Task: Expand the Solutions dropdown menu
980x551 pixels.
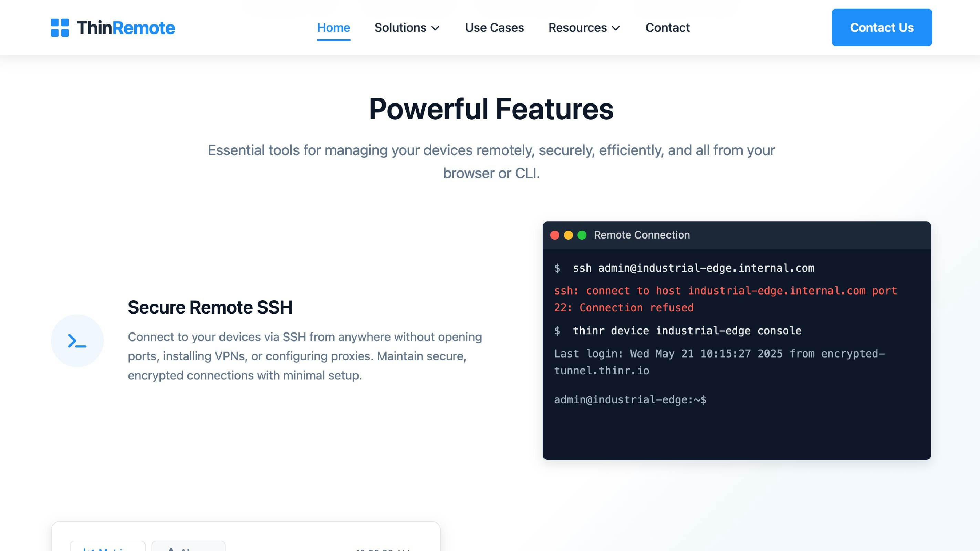Action: coord(407,28)
